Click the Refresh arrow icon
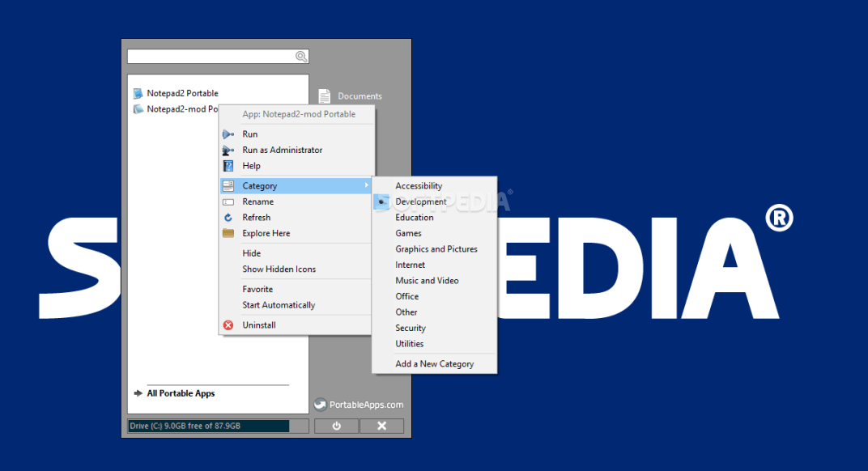868x471 pixels. tap(228, 218)
